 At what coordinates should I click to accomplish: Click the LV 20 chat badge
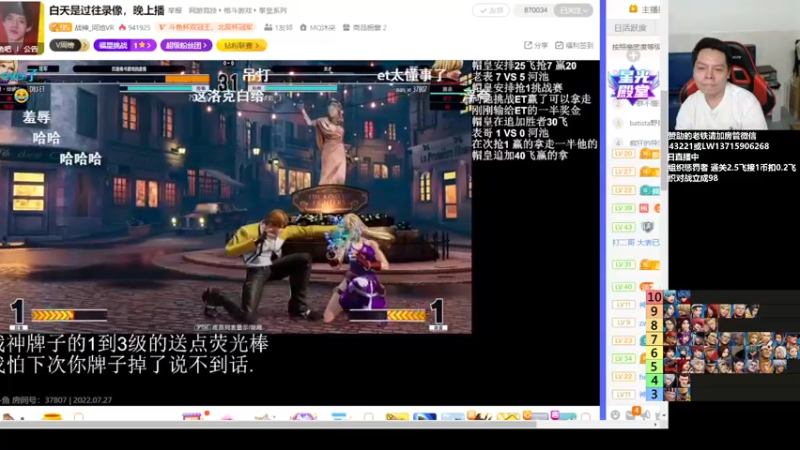623,153
